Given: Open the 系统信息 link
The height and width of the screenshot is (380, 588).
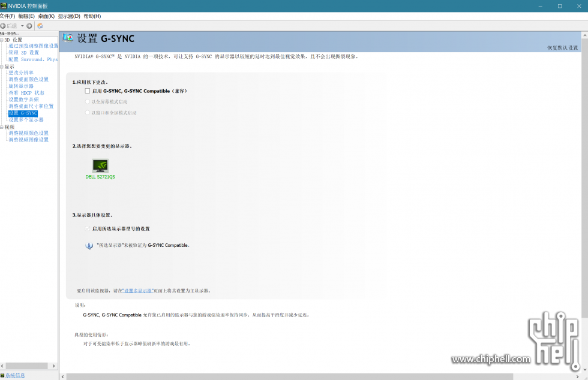Looking at the screenshot, I should (15, 375).
